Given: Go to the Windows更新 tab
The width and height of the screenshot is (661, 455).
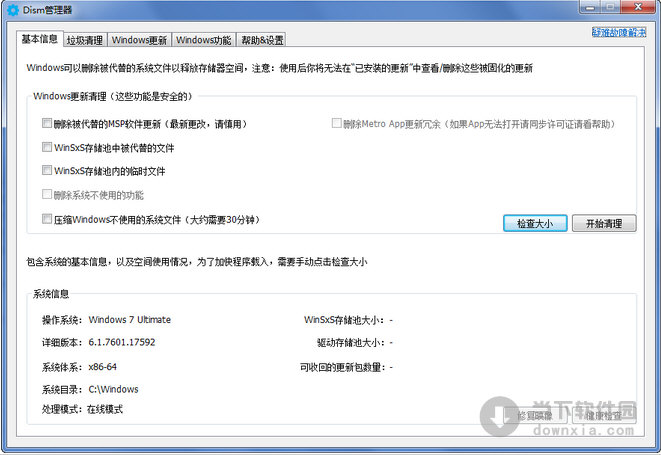Looking at the screenshot, I should [x=139, y=40].
